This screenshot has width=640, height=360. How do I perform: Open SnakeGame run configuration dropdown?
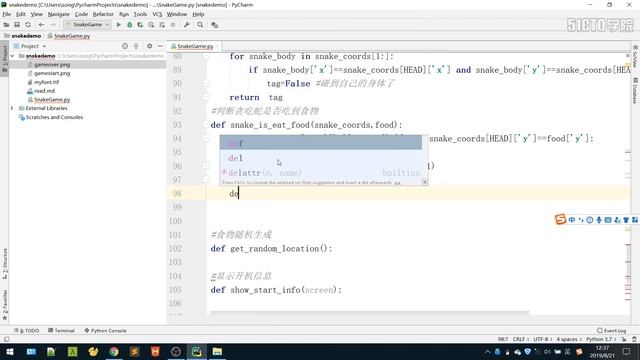point(87,25)
